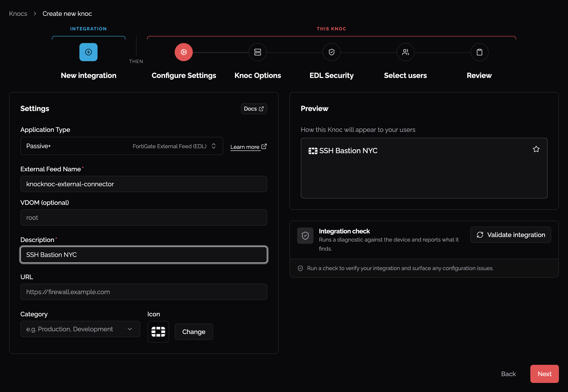This screenshot has width=568, height=392.
Task: Click the FortiGate icon in preview card
Action: (x=313, y=151)
